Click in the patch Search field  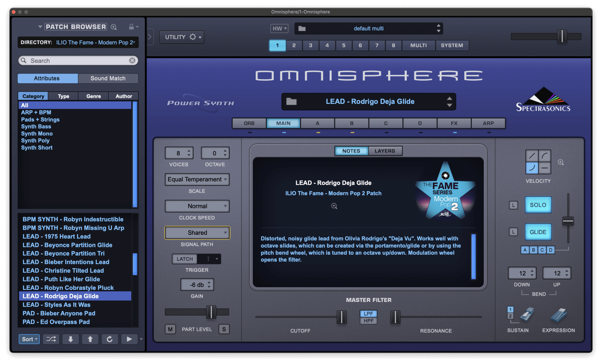coord(78,61)
